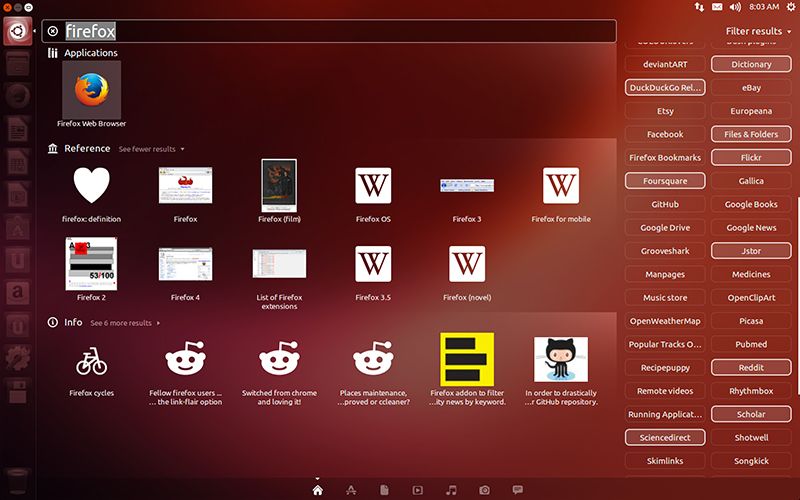Toggle the Sciencedirect filter
Viewport: 800px width, 500px height.
(665, 437)
